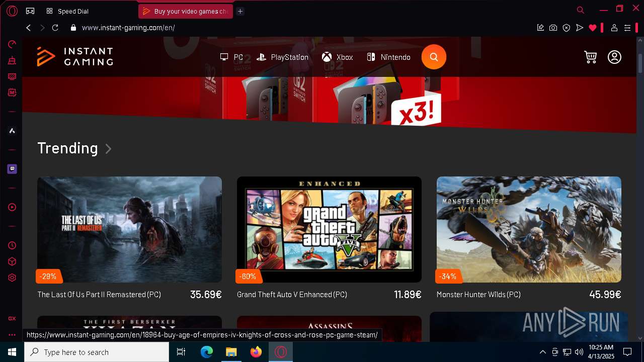This screenshot has height=362, width=644.
Task: Open Flow send arrow icon
Action: click(x=580, y=28)
